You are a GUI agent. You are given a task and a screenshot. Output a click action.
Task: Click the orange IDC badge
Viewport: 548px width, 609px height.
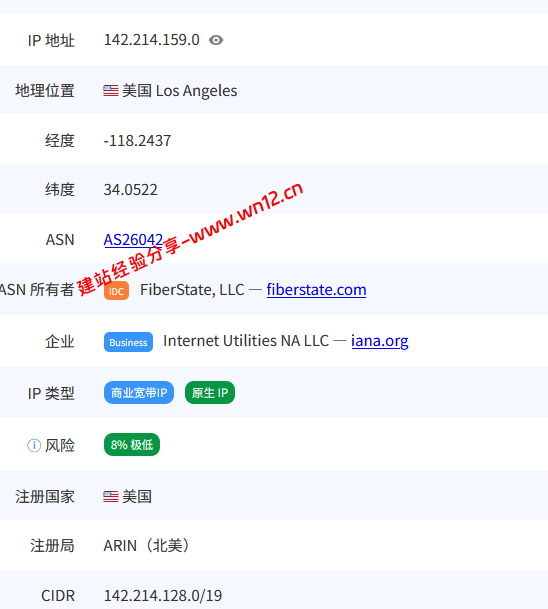(116, 291)
